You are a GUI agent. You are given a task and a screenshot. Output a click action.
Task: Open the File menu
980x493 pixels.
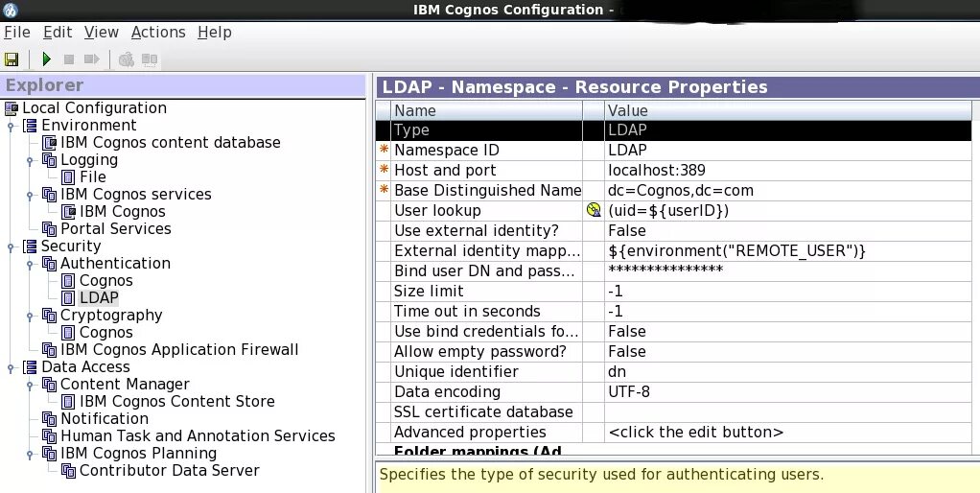click(x=17, y=32)
